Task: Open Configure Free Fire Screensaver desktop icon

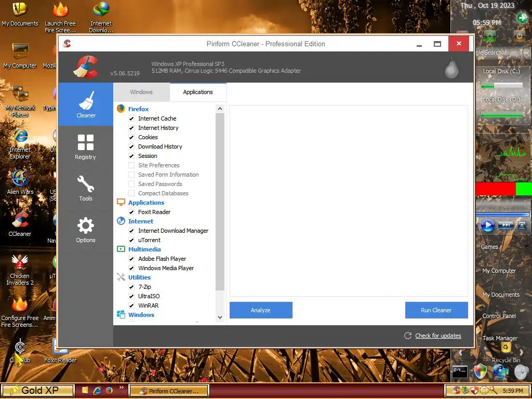Action: pos(20,312)
